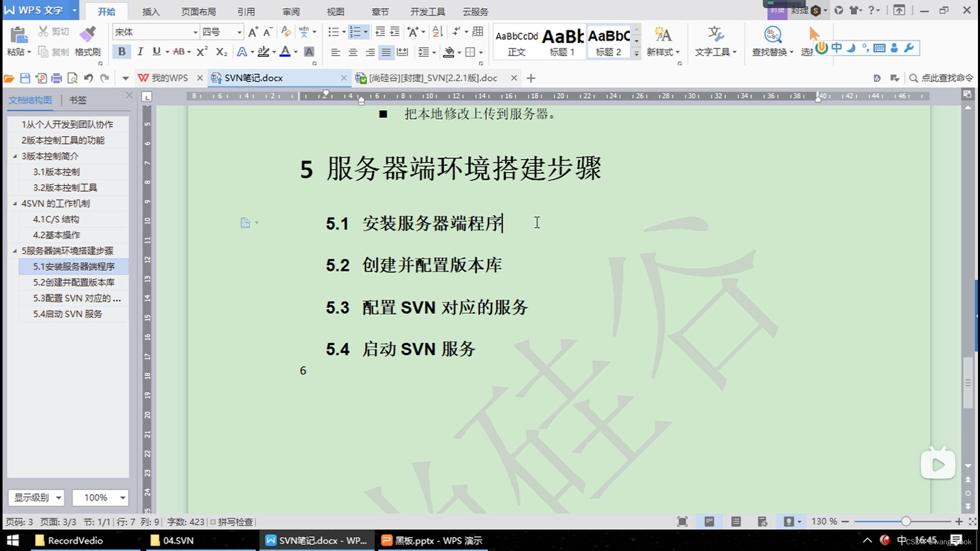Click the zoom slider near 130%
This screenshot has height=551, width=980.
point(906,521)
